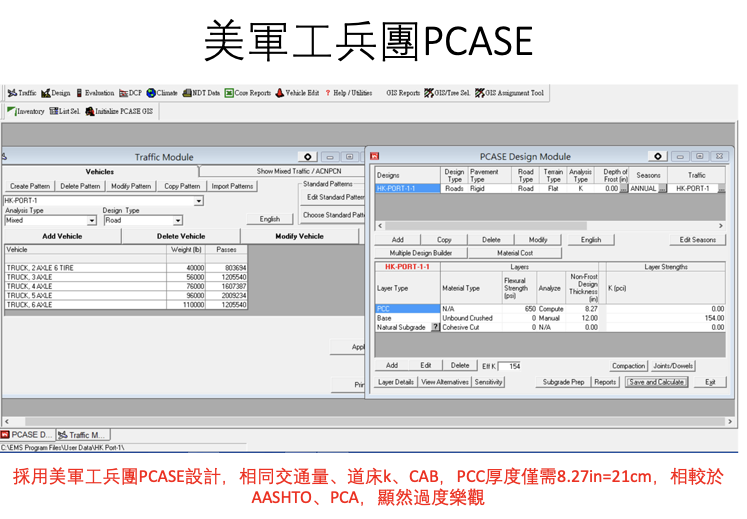Click Copy button in Design Module

tap(444, 240)
